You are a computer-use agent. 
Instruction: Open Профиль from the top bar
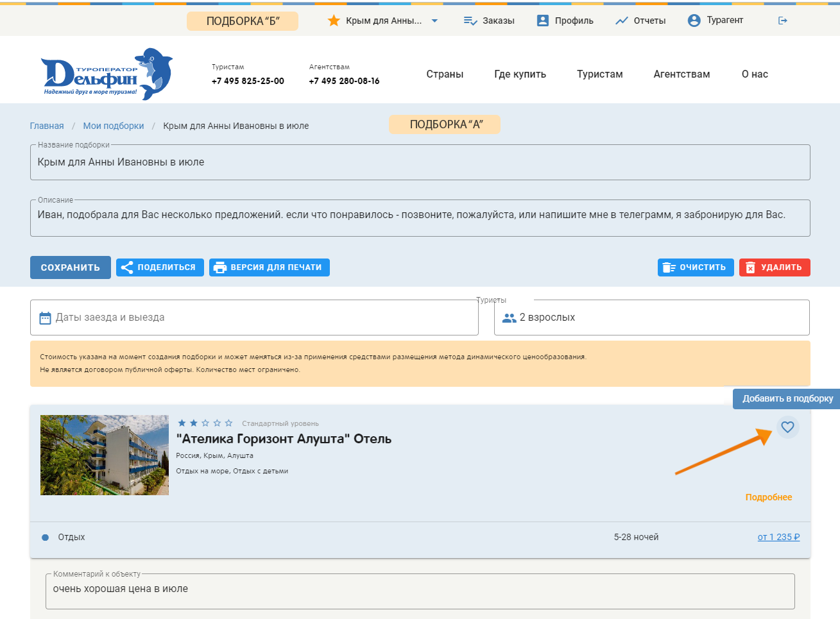coord(565,21)
